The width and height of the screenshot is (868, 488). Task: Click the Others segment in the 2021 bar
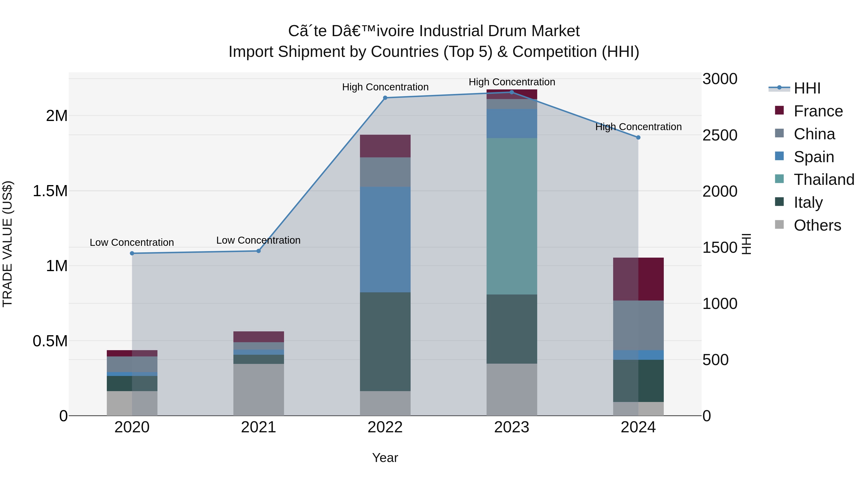pyautogui.click(x=258, y=390)
